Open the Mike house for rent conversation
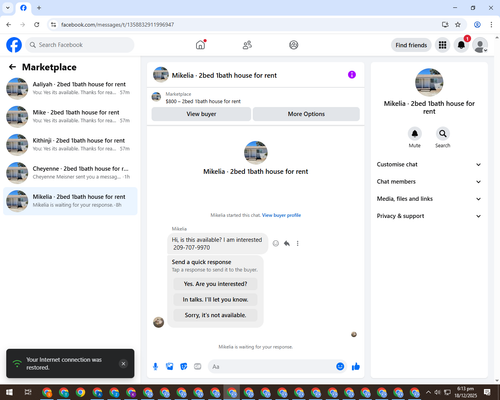This screenshot has height=400, width=500. pos(70,117)
